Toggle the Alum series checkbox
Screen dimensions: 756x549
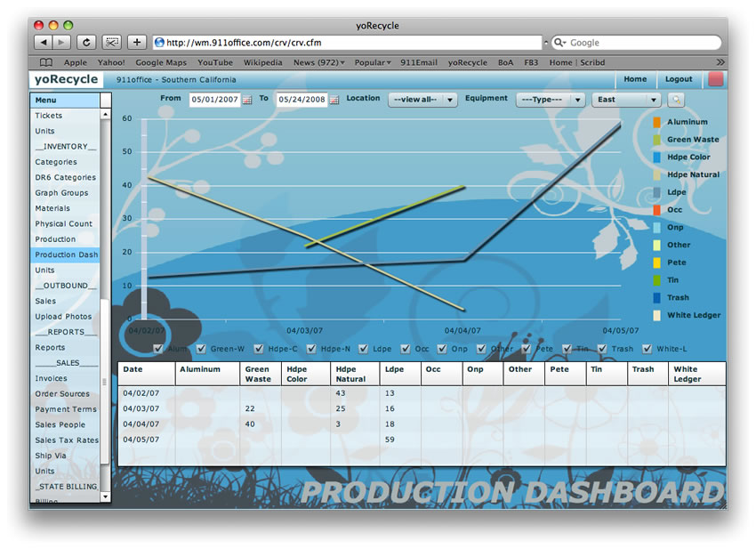(157, 348)
